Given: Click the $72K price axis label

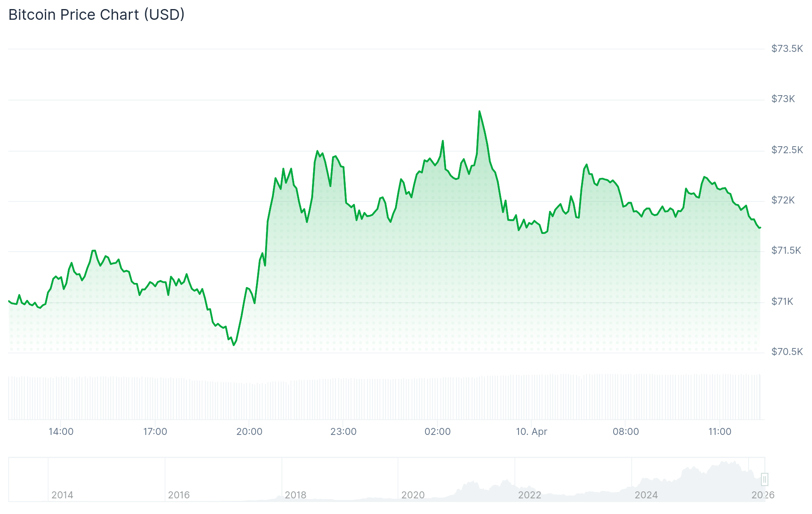Looking at the screenshot, I should 783,200.
